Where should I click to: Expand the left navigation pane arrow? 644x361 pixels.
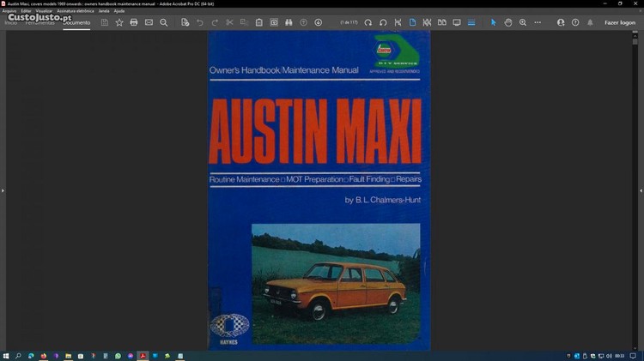coord(3,190)
